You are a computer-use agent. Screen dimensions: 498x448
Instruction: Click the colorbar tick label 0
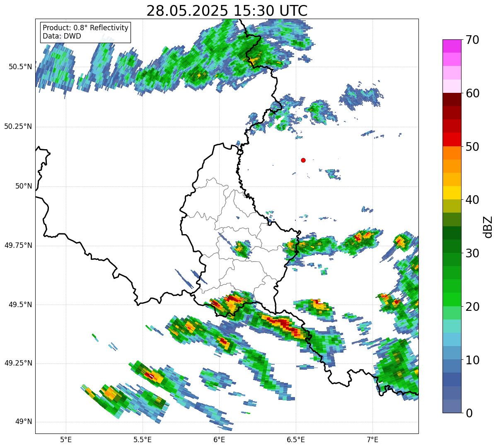click(x=469, y=413)
